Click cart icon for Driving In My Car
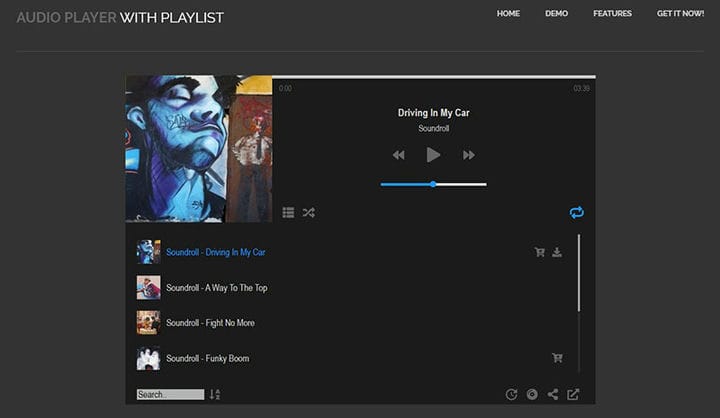Viewport: 720px width, 418px height. 540,252
